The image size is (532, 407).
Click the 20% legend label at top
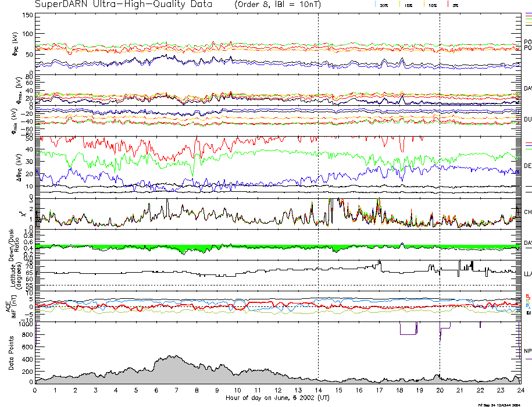384,5
